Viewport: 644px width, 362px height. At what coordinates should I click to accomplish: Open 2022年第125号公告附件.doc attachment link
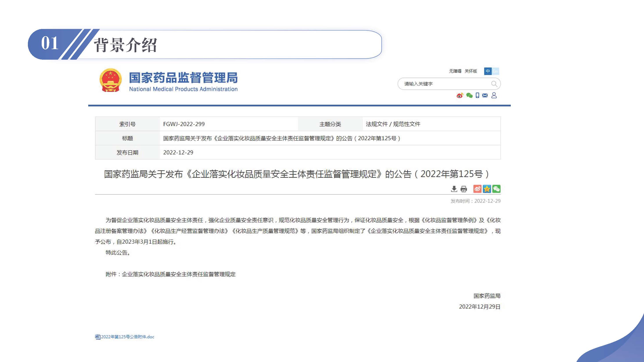[128, 337]
